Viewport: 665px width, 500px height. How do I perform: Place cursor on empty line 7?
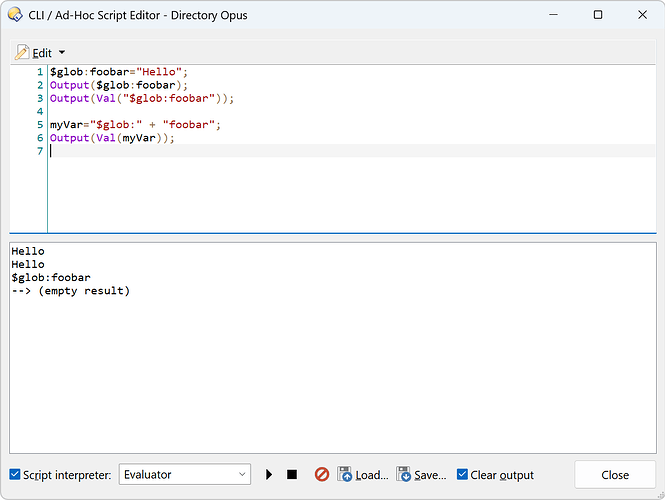click(x=352, y=151)
